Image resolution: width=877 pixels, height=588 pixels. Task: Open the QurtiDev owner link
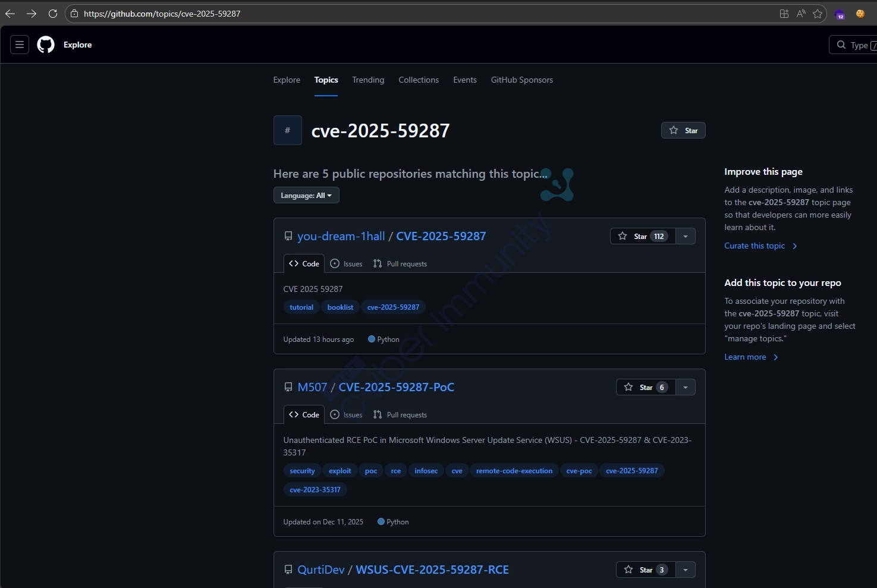tap(321, 570)
